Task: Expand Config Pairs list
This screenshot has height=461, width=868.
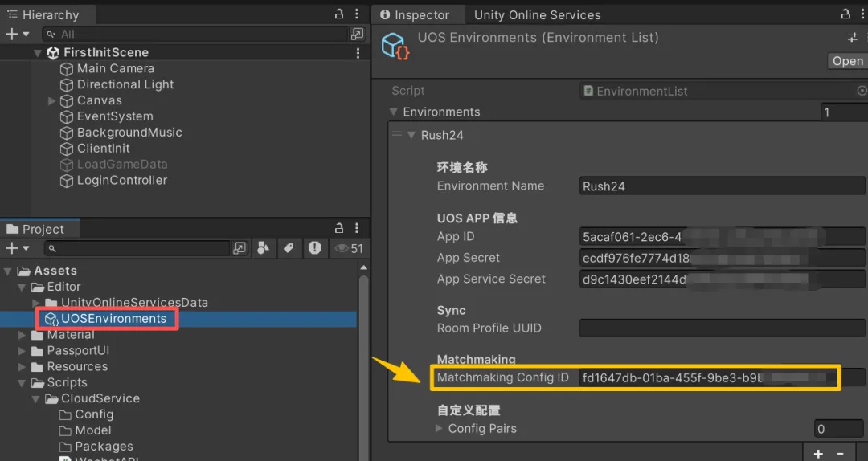Action: pyautogui.click(x=439, y=428)
